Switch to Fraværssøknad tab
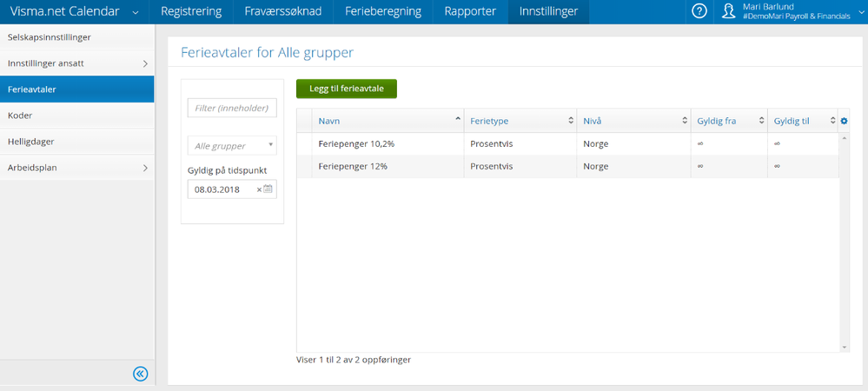This screenshot has height=391, width=868. pos(283,11)
